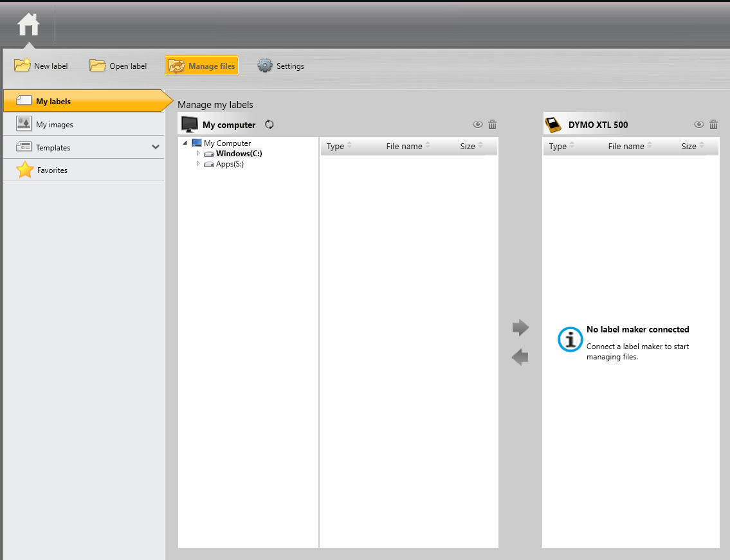730x560 pixels.
Task: Click the refresh icon beside My computer
Action: pyautogui.click(x=269, y=125)
